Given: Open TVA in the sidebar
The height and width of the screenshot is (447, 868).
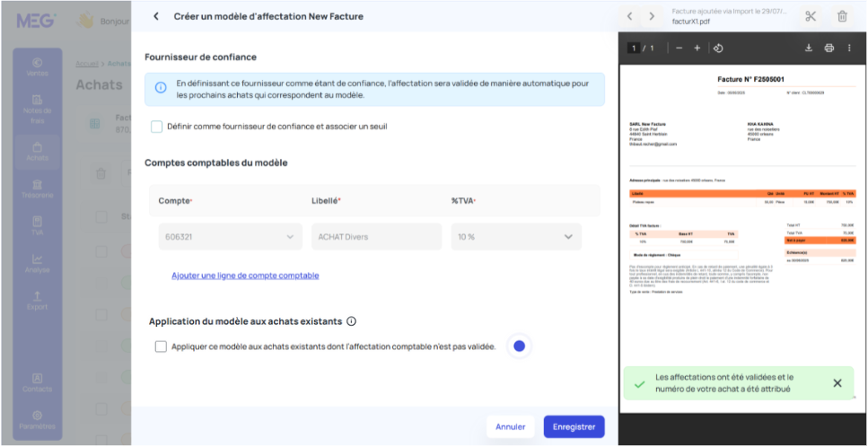Looking at the screenshot, I should 37,226.
